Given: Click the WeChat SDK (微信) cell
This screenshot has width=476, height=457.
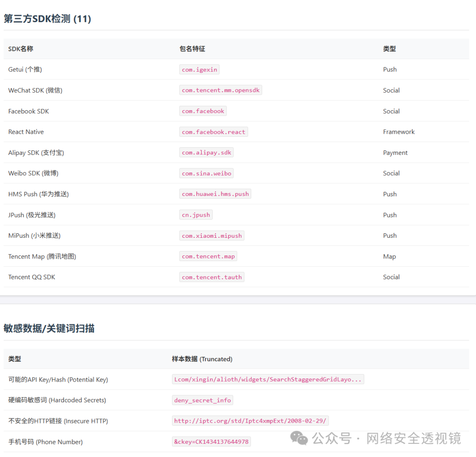Looking at the screenshot, I should click(35, 90).
